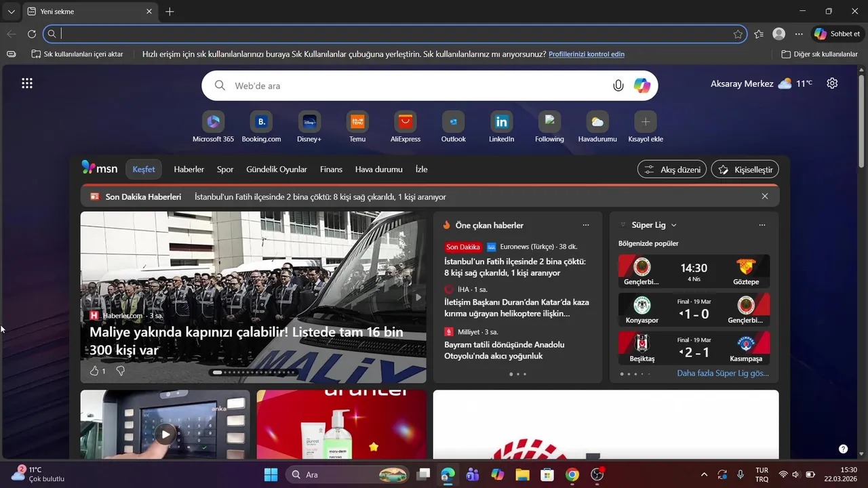Open the Beşiktaş 2-1 Kasımpaşa result
This screenshot has height=488, width=868.
tap(694, 348)
